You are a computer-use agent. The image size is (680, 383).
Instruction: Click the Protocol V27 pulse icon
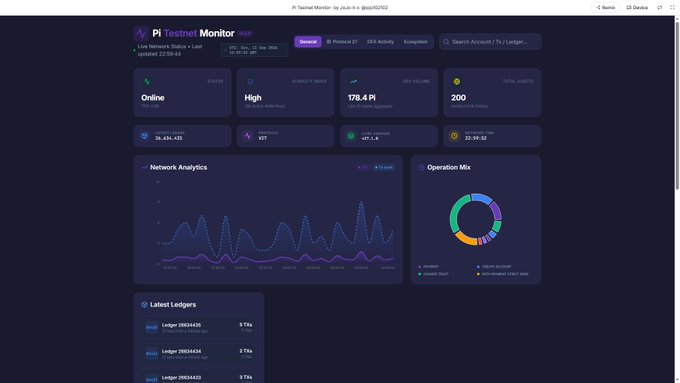pyautogui.click(x=248, y=136)
